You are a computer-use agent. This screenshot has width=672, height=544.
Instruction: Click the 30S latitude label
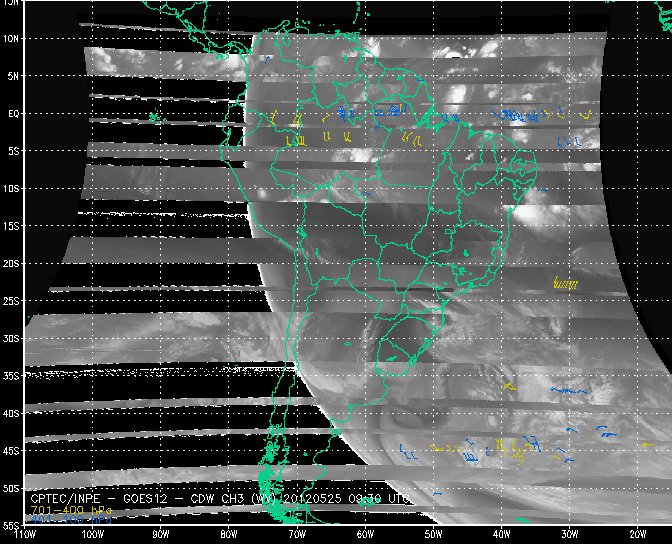pyautogui.click(x=11, y=339)
